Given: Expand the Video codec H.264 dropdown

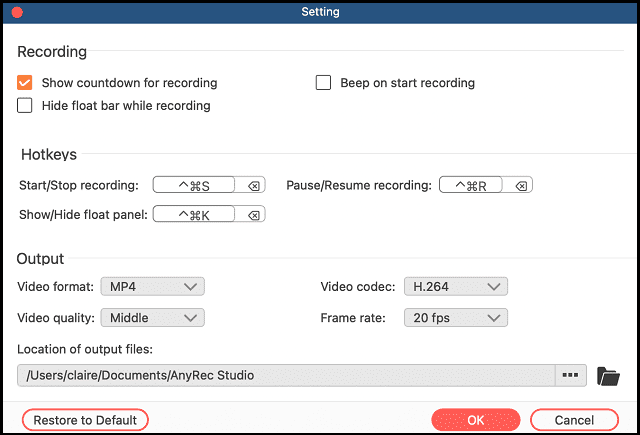Looking at the screenshot, I should tap(456, 286).
